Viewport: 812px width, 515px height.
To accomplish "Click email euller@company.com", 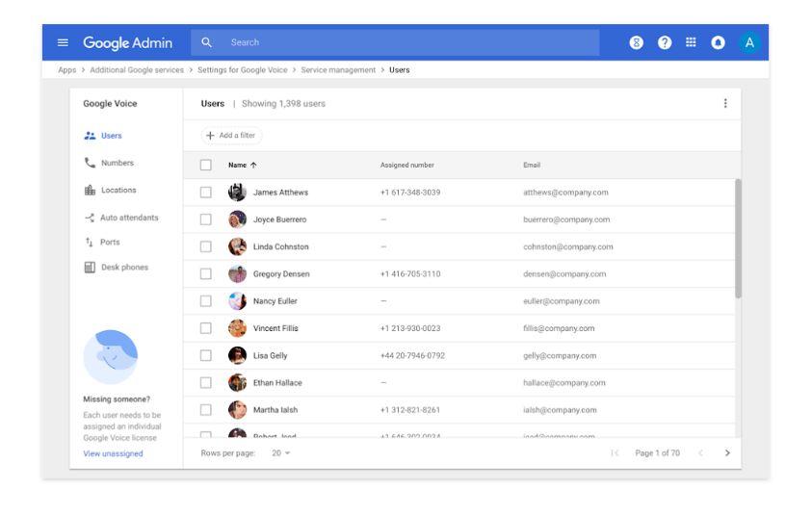I will [562, 300].
